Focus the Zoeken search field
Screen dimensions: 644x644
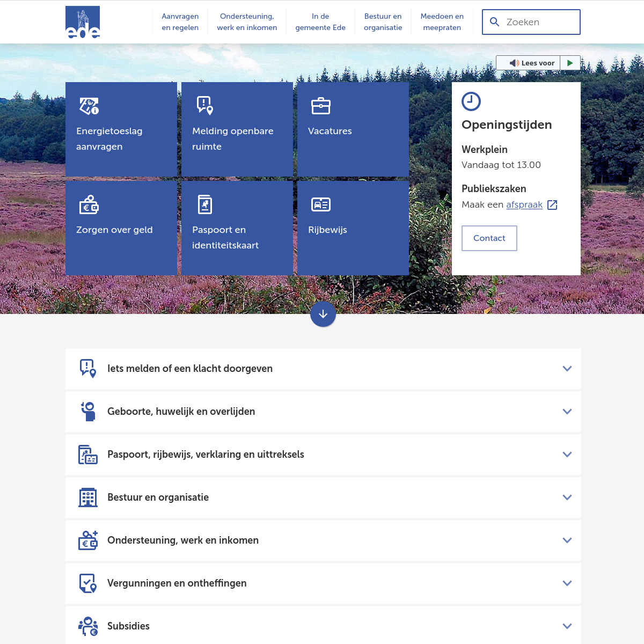531,22
